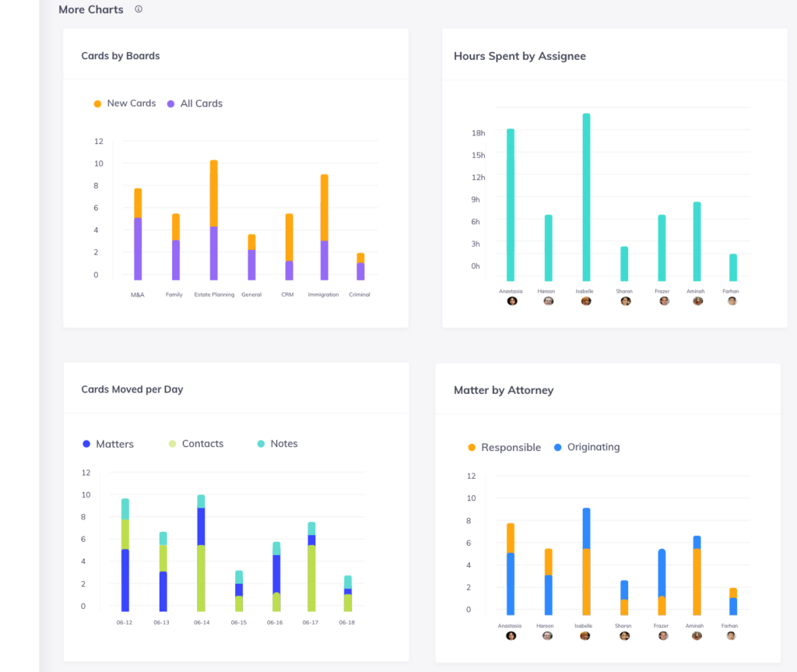The height and width of the screenshot is (672, 797).
Task: Click the blue Originating legend dot
Action: tap(557, 448)
